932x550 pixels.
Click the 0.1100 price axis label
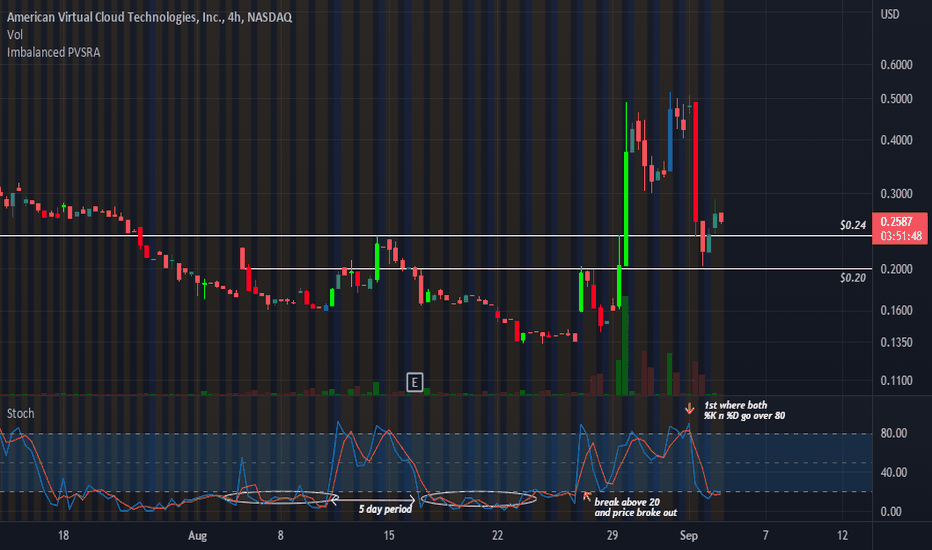click(896, 381)
